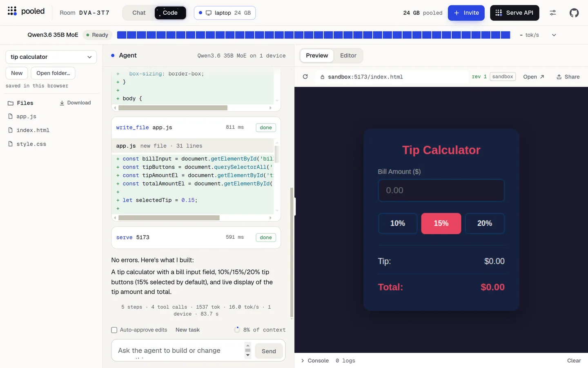588x368 pixels.
Task: Click the laptop device icon
Action: (209, 13)
